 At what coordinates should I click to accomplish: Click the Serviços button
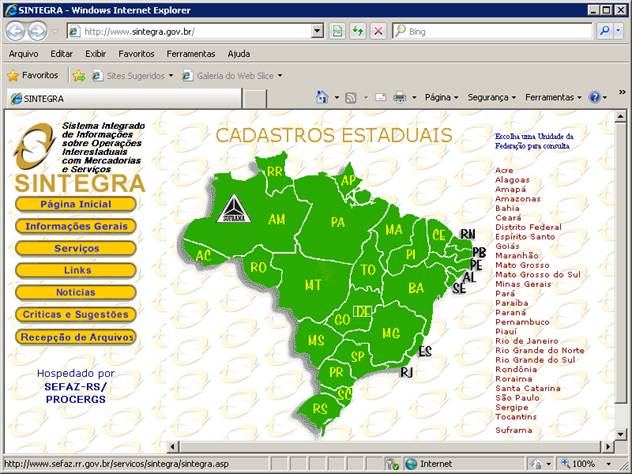(76, 249)
